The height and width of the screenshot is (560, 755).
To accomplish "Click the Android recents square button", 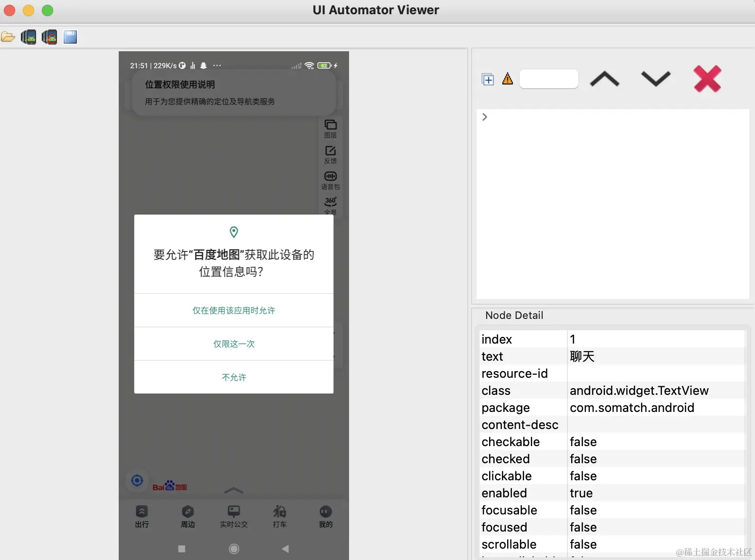I will [182, 549].
